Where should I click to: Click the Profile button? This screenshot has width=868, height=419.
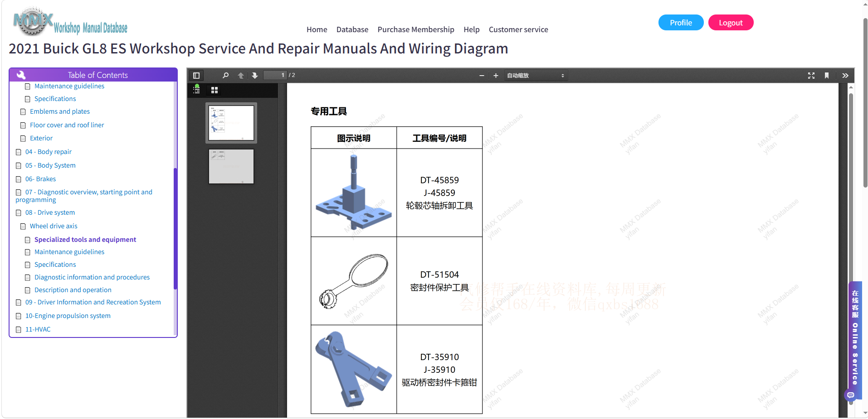(681, 23)
